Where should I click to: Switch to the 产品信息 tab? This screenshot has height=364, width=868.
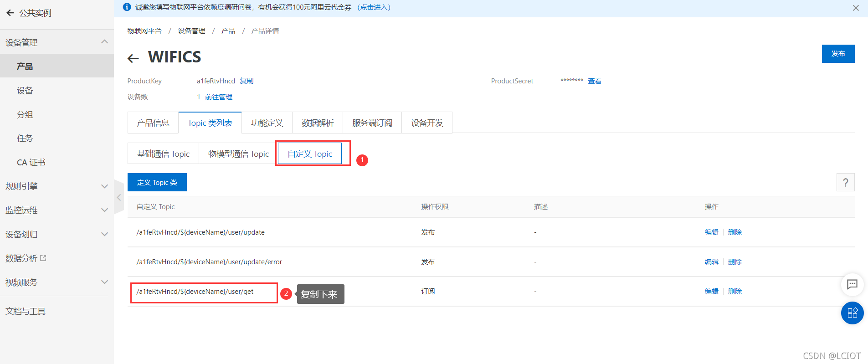click(153, 123)
